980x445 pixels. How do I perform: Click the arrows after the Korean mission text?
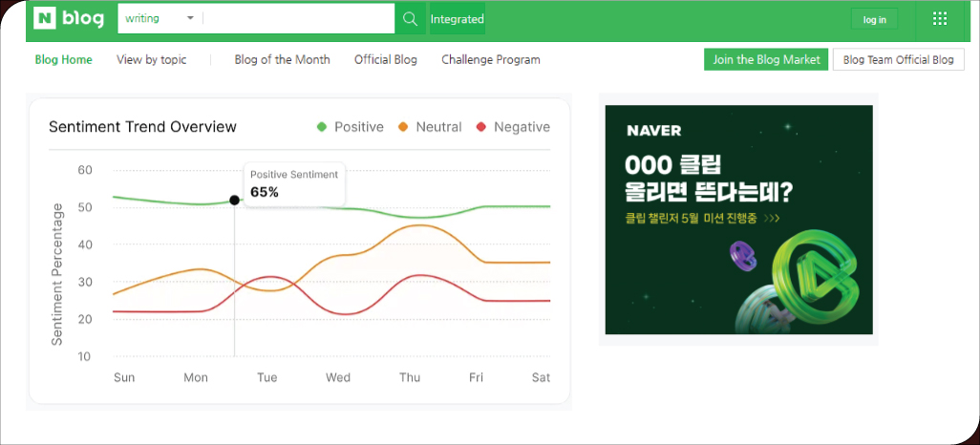click(771, 218)
